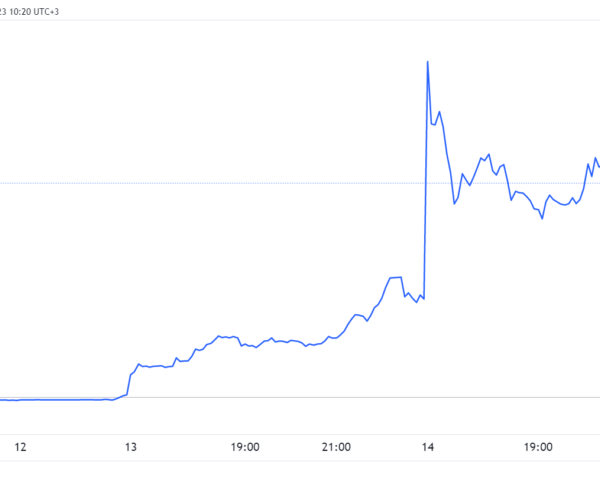This screenshot has height=487, width=600.
Task: Click the flat plateau just before the big spike
Action: click(395, 277)
